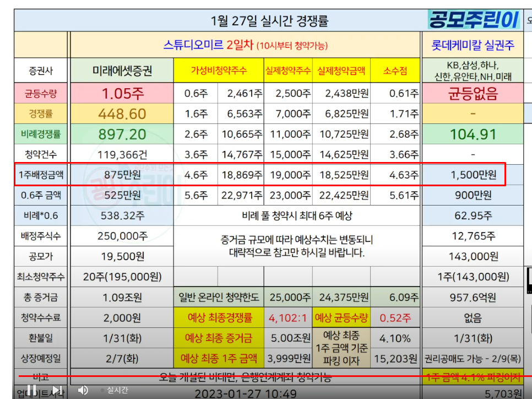Select the 경쟁률 value '448.60'
The height and width of the screenshot is (399, 532).
pos(122,114)
